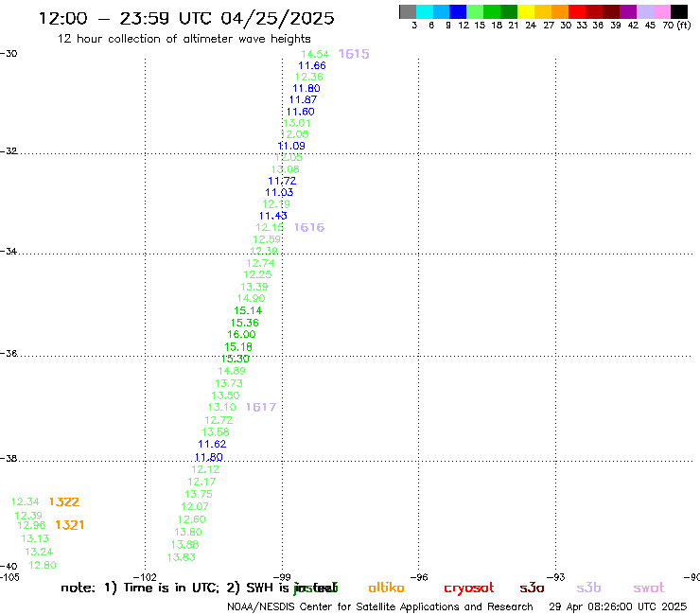Click the wave height value 12.17

click(201, 483)
